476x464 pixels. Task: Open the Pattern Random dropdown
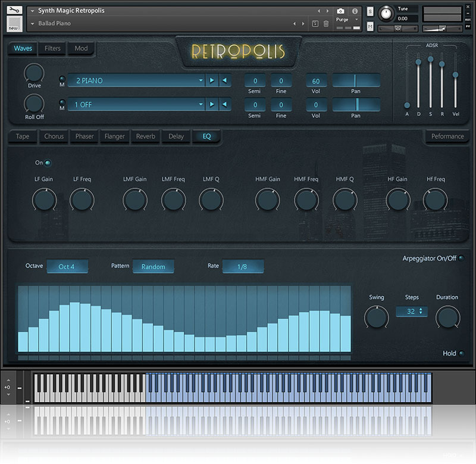(x=153, y=266)
